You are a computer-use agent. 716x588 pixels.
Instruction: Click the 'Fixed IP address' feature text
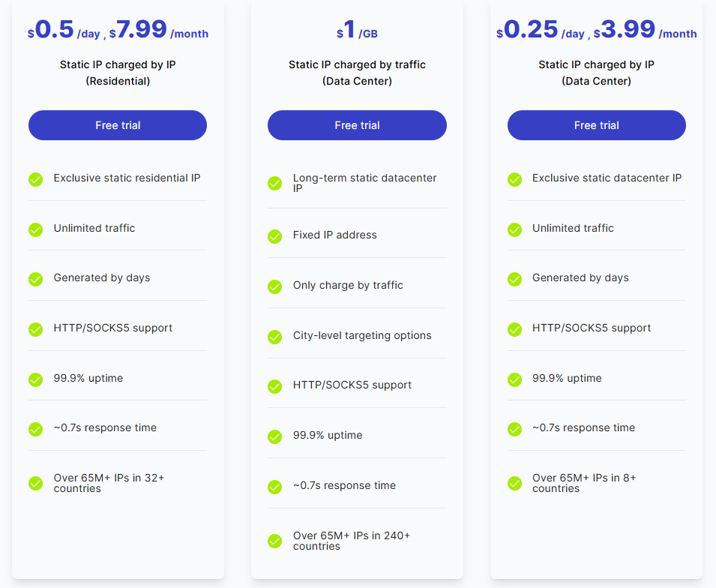click(334, 235)
